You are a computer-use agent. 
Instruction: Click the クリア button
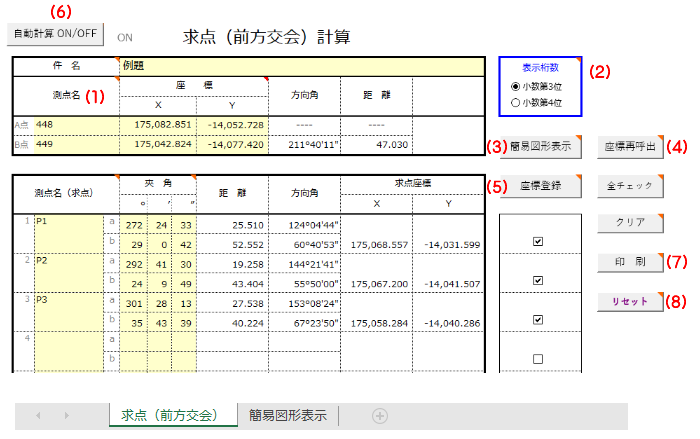pos(630,222)
